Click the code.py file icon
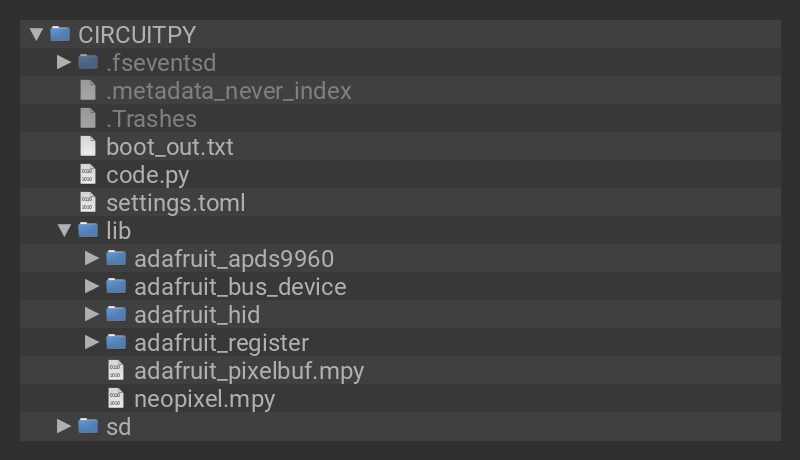 point(88,175)
